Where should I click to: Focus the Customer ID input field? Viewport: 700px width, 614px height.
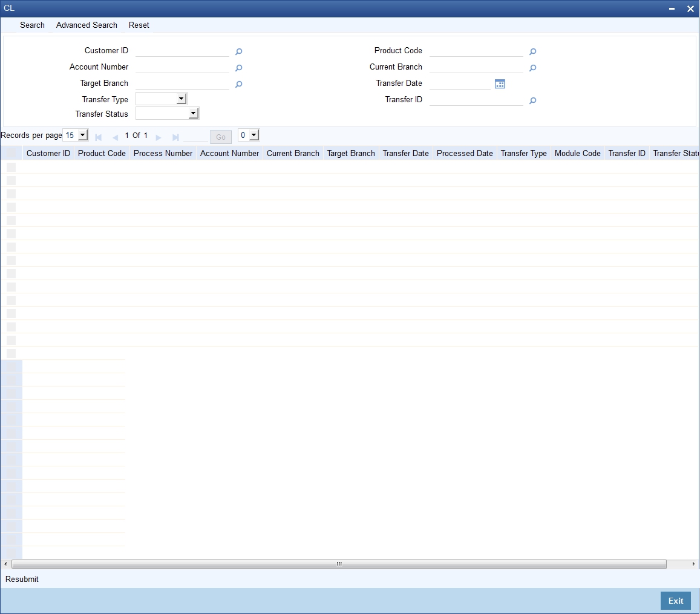(x=182, y=51)
